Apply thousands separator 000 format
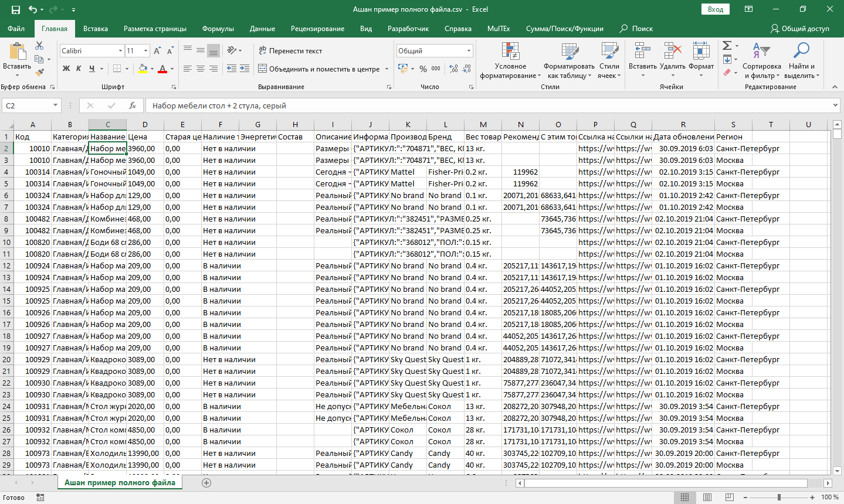Image resolution: width=844 pixels, height=504 pixels. pos(436,69)
